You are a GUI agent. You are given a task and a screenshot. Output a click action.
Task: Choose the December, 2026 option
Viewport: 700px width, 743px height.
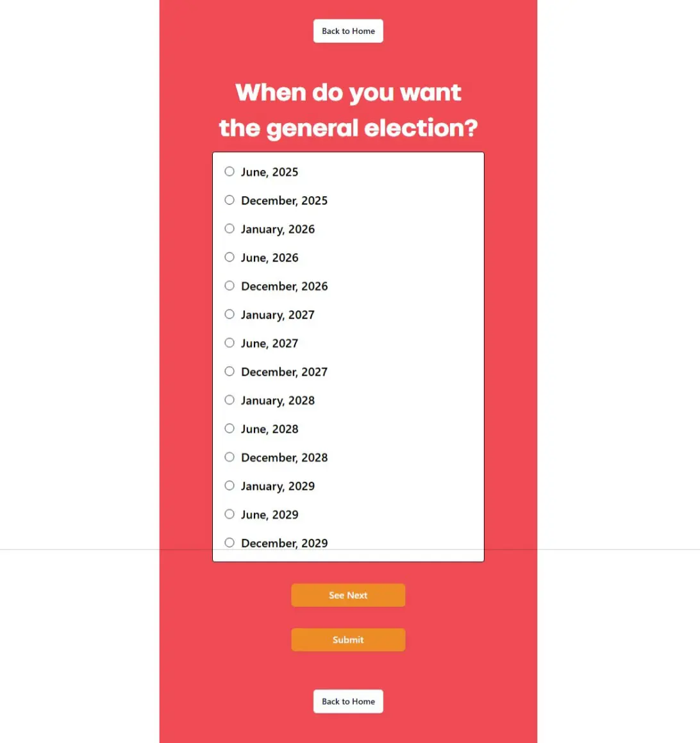click(x=229, y=286)
